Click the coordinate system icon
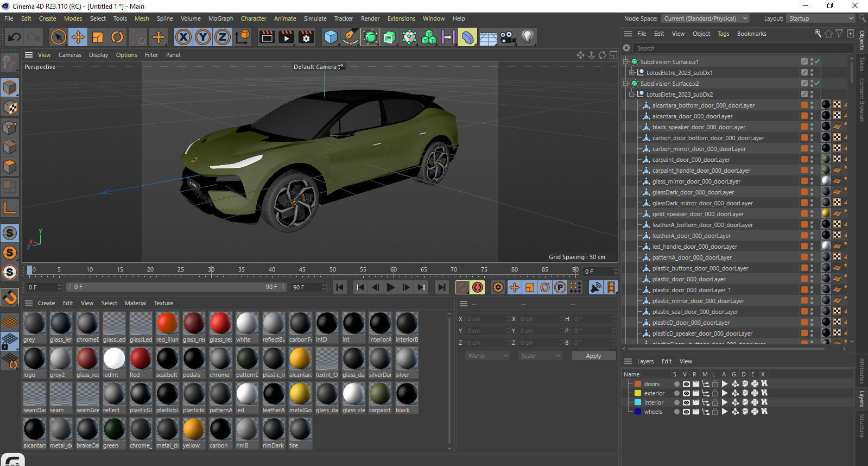 (243, 37)
